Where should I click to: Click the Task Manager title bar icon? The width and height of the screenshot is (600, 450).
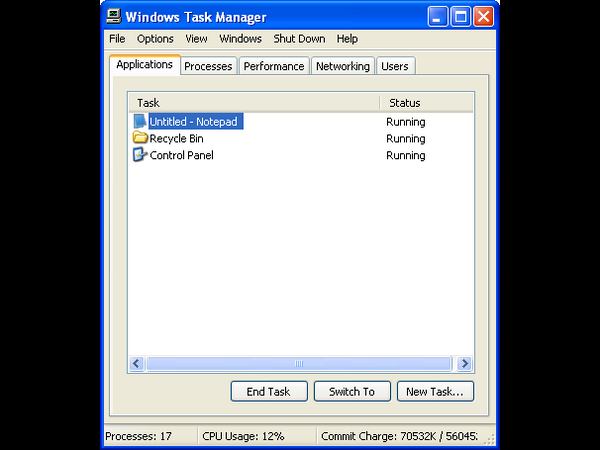pos(117,17)
